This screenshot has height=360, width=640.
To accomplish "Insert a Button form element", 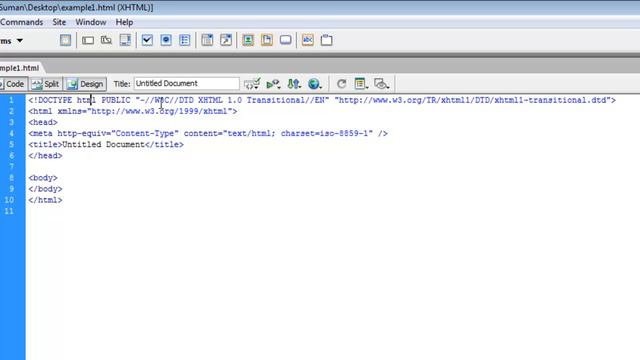I will point(285,40).
